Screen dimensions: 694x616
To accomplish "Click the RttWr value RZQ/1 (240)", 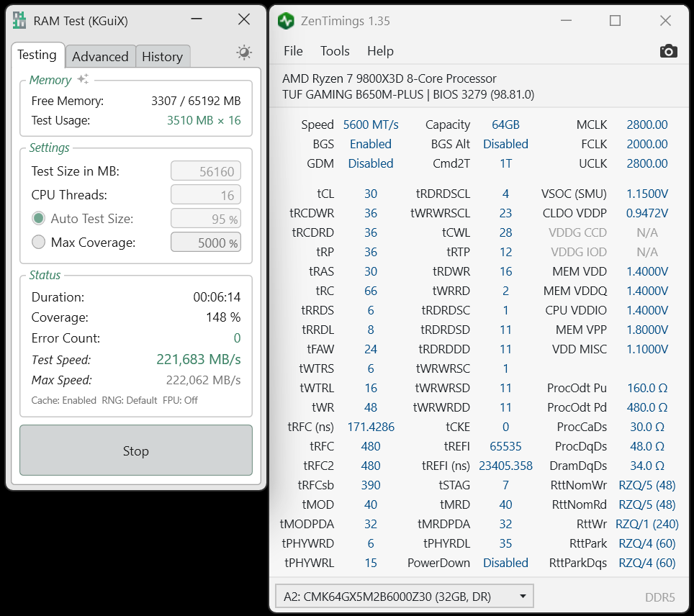I will click(x=646, y=525).
